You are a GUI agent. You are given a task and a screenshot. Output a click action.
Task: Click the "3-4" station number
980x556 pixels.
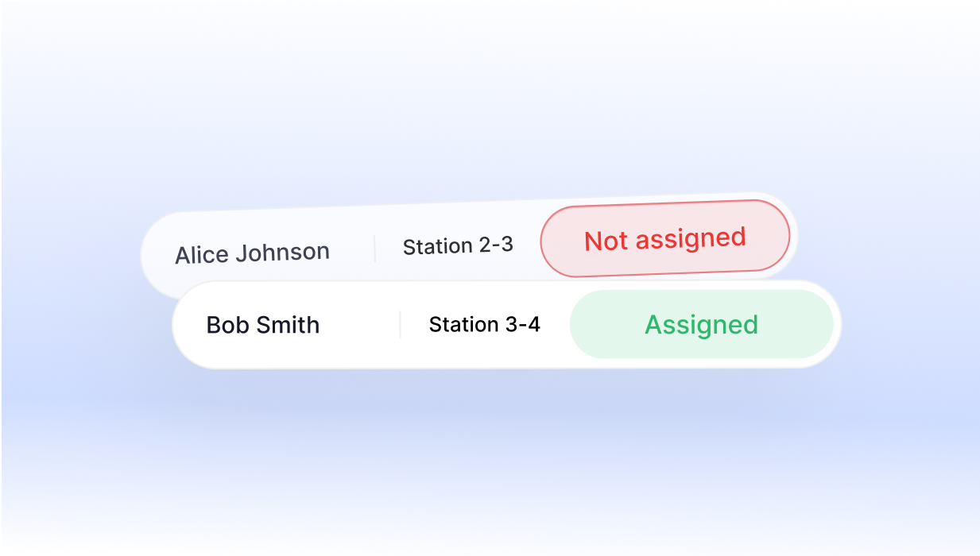pos(523,324)
